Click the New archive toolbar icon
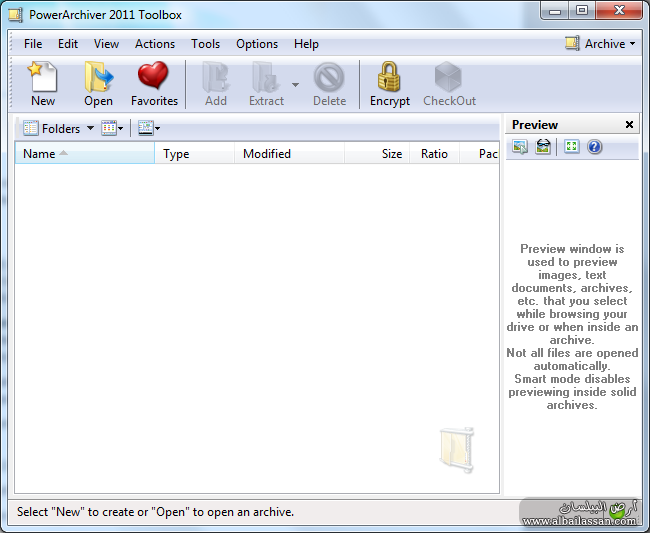Viewport: 650px width, 533px height. (42, 77)
